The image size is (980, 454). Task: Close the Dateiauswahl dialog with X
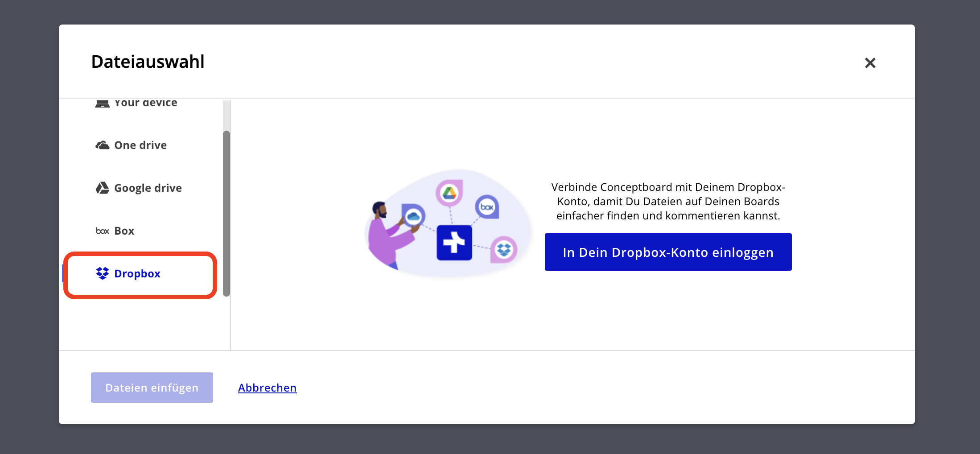(x=870, y=63)
